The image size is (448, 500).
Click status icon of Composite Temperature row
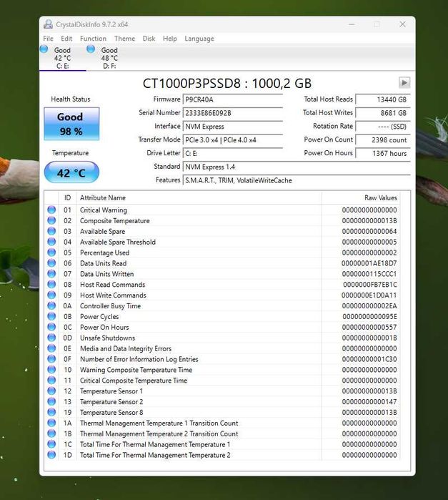[x=51, y=220]
